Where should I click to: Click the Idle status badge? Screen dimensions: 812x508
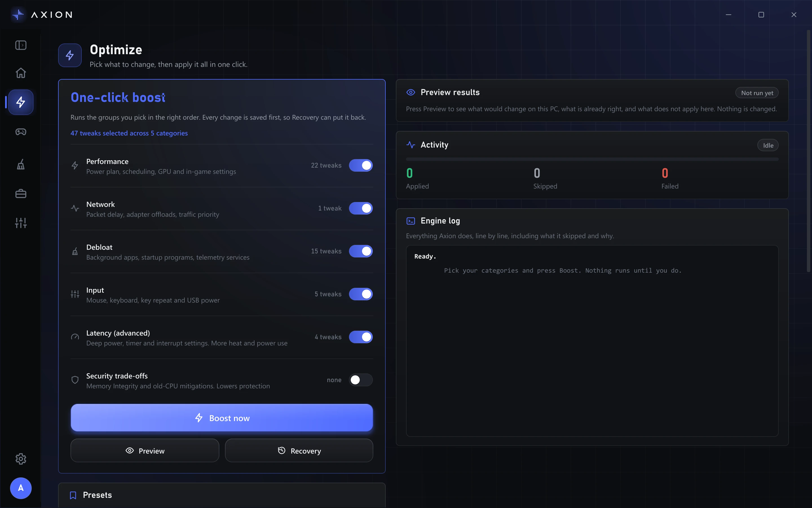(x=768, y=145)
